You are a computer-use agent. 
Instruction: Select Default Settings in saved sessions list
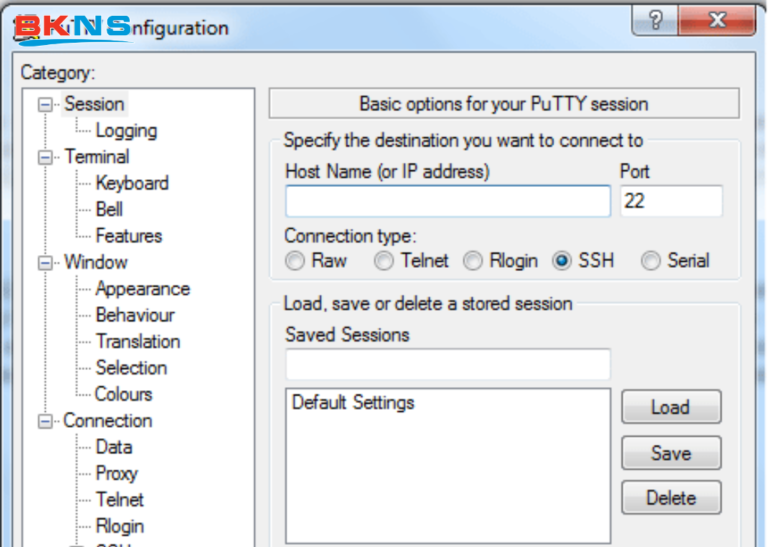click(x=353, y=403)
